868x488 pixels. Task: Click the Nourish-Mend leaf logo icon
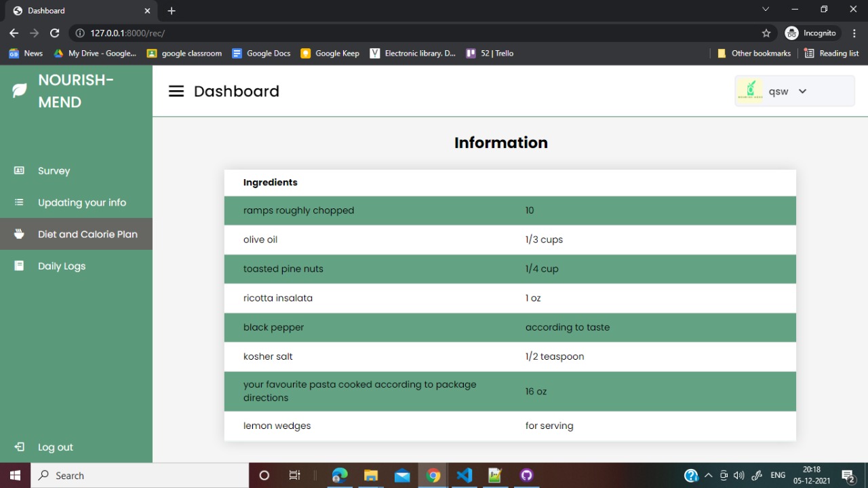(x=20, y=90)
